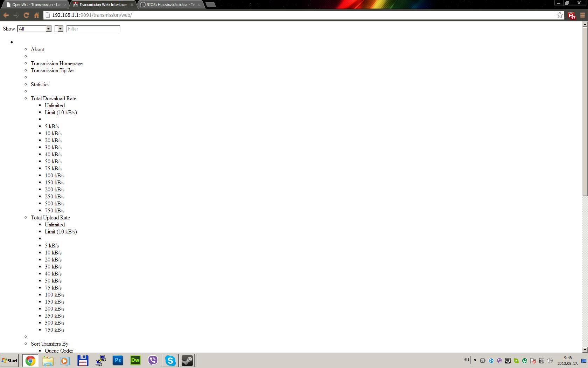The image size is (588, 368).
Task: Launch Dreamweaver from the taskbar
Action: [x=135, y=360]
